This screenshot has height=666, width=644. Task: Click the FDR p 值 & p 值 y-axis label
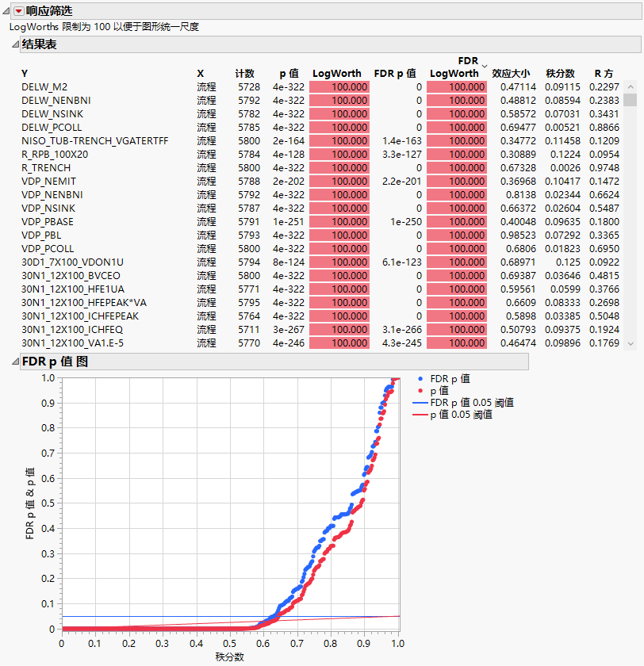29,503
